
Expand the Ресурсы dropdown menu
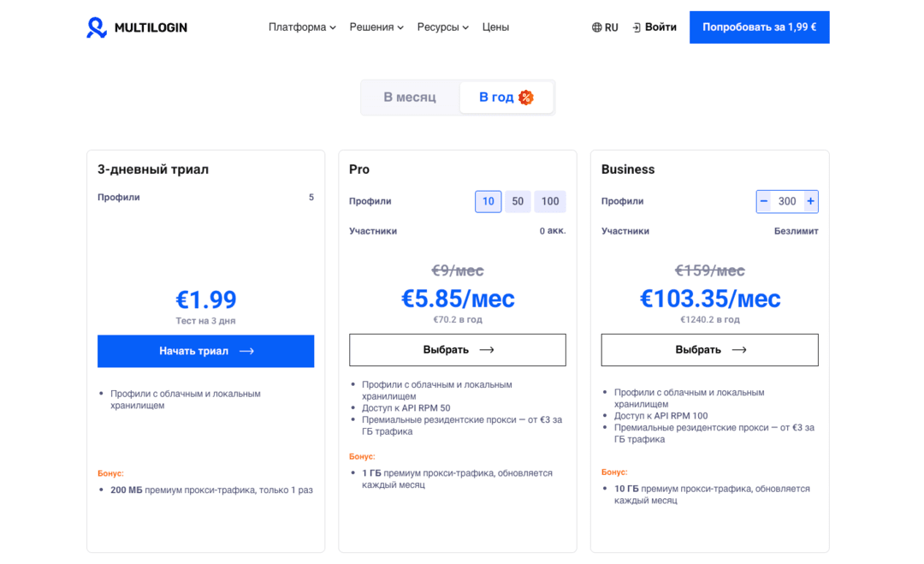point(442,27)
